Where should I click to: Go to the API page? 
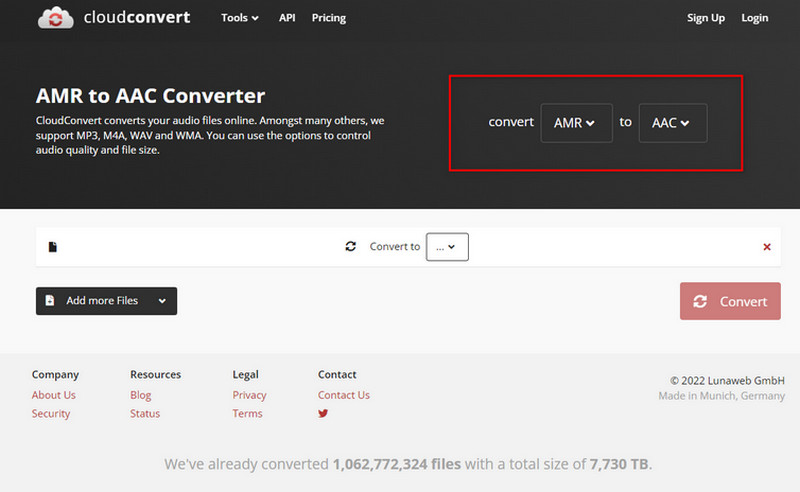(287, 18)
